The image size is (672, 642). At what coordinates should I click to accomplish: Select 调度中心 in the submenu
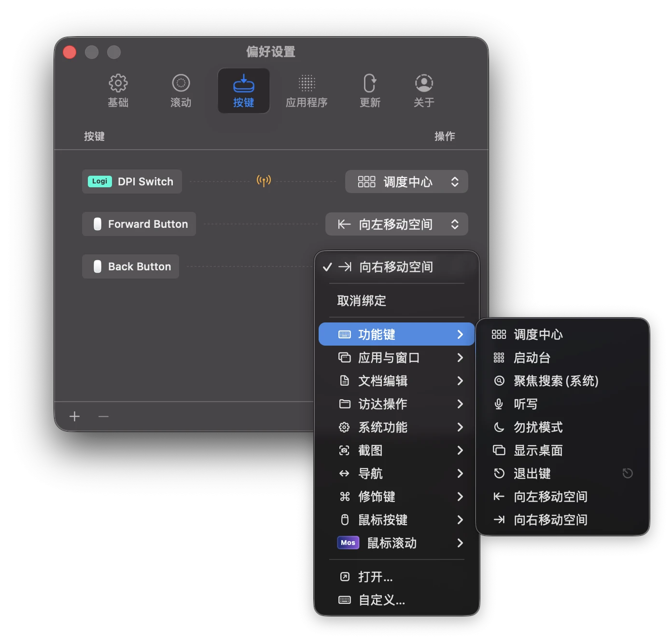562,335
